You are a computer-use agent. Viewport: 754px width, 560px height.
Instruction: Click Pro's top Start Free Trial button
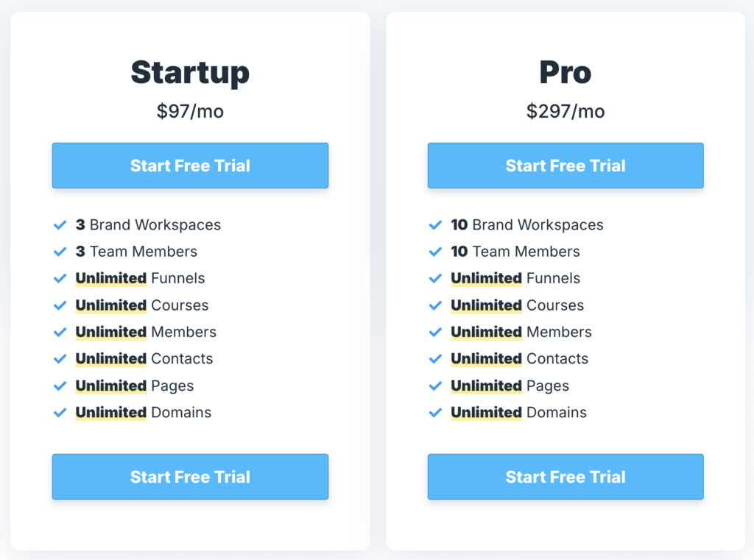[565, 166]
